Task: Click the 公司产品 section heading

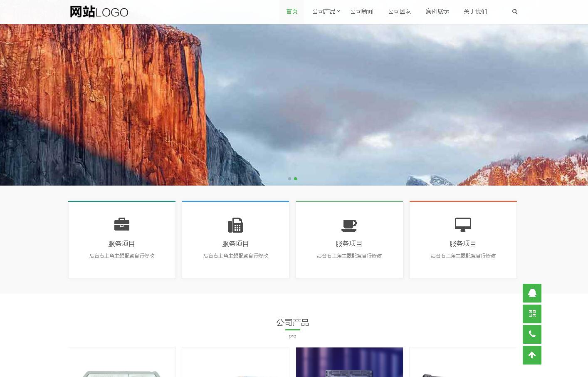Action: tap(292, 322)
